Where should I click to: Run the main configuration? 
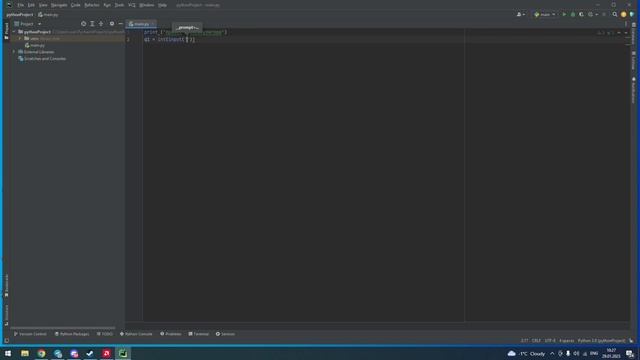pyautogui.click(x=564, y=14)
